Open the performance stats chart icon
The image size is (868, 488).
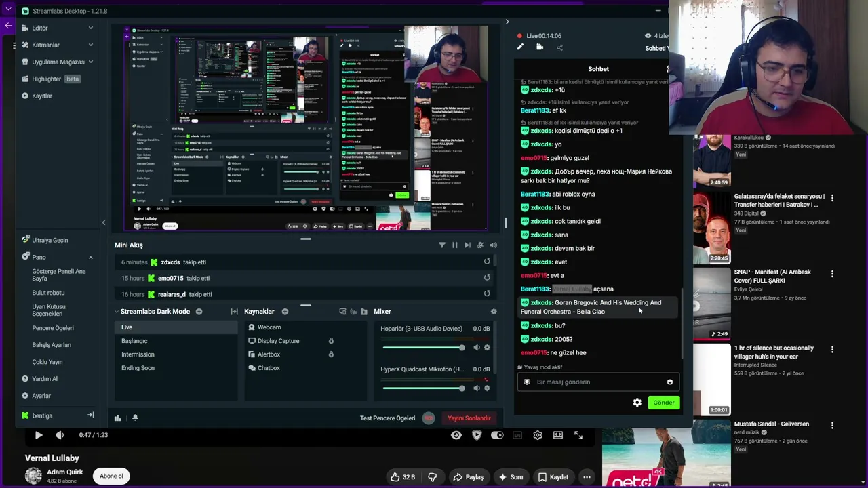[118, 418]
